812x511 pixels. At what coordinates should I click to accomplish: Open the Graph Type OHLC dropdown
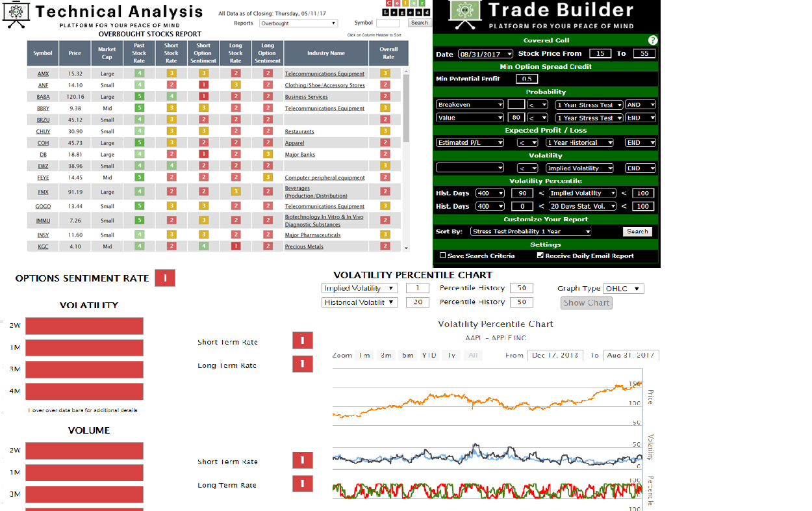pyautogui.click(x=623, y=289)
